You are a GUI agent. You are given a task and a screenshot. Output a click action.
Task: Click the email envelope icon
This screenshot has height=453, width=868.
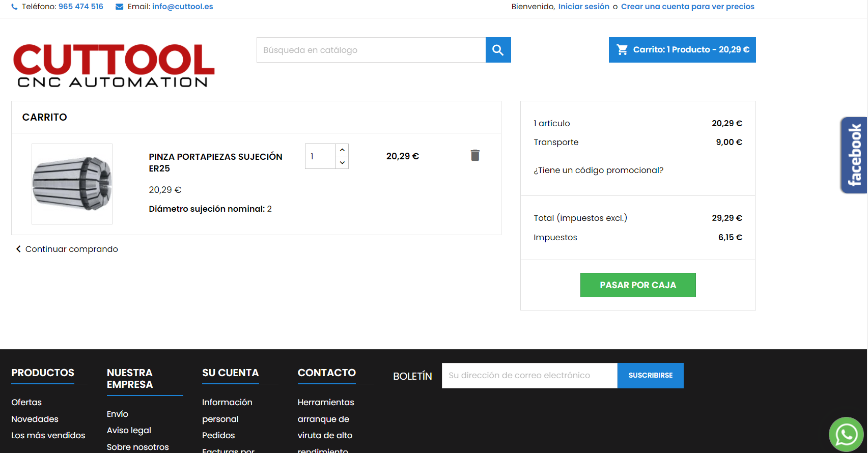(120, 7)
